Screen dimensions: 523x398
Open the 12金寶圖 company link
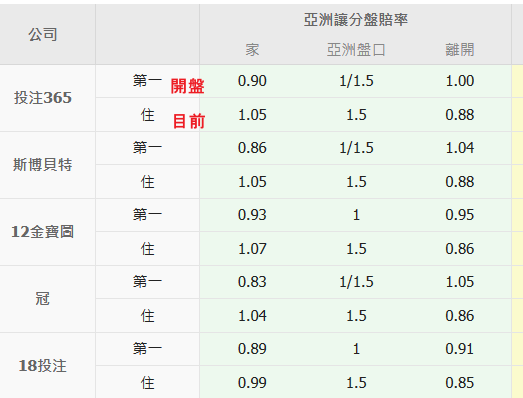43,232
